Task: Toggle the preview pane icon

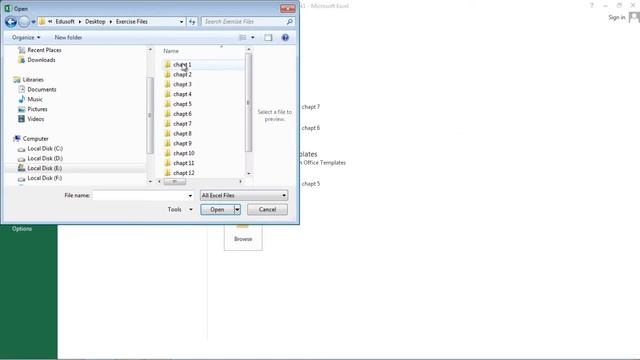Action: point(268,37)
